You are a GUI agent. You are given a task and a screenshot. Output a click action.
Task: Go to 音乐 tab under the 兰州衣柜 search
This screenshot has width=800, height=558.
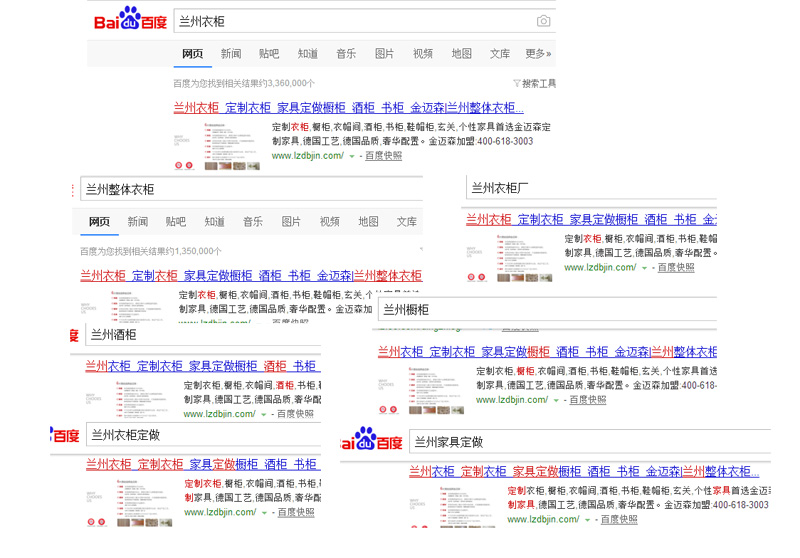coord(346,54)
